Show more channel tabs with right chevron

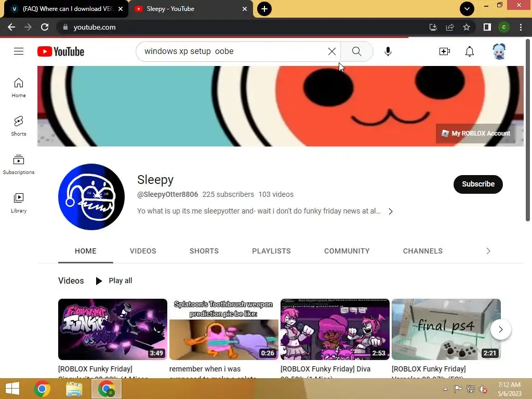coord(488,251)
